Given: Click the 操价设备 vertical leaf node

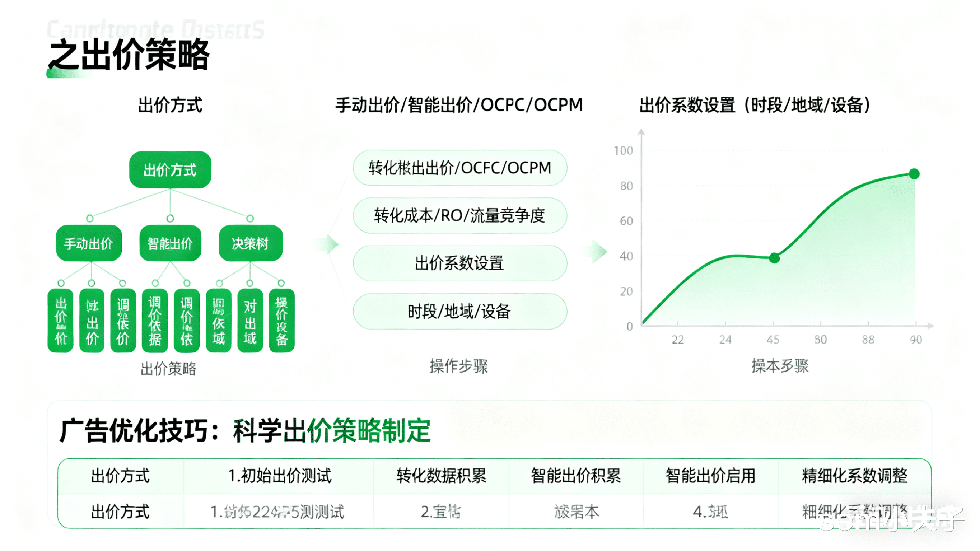Looking at the screenshot, I should pyautogui.click(x=281, y=321).
